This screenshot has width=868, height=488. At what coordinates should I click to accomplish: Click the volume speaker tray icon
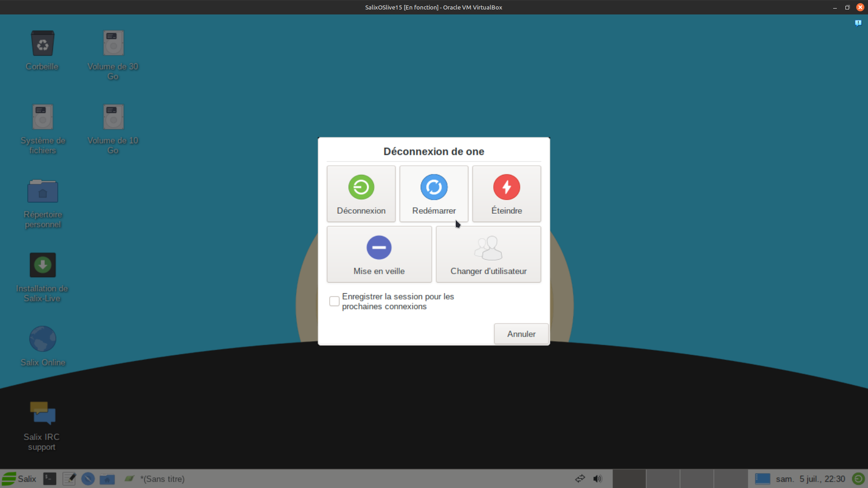598,479
